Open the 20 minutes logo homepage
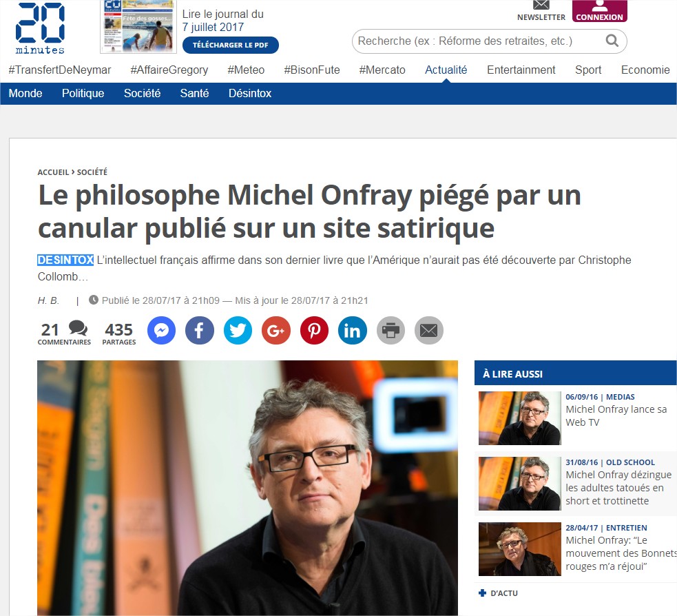Screen dimensions: 677x616 (x=40, y=28)
